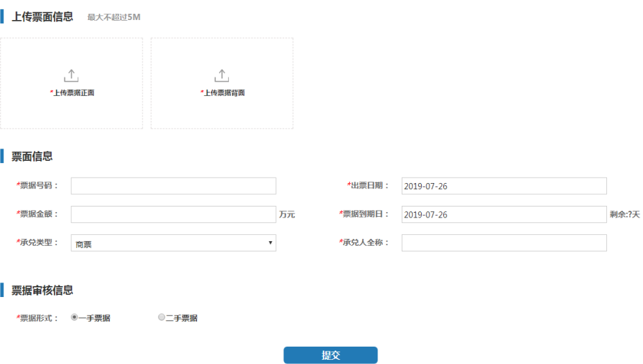Image resolution: width=643 pixels, height=364 pixels.
Task: Focus the 承兑人全称 input field
Action: click(503, 243)
